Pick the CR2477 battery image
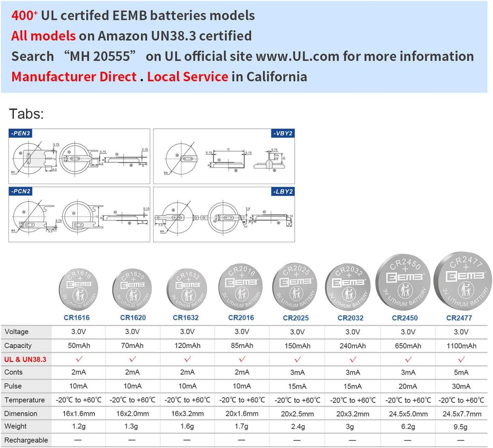Viewport: 493px width, 448px height. point(462,281)
